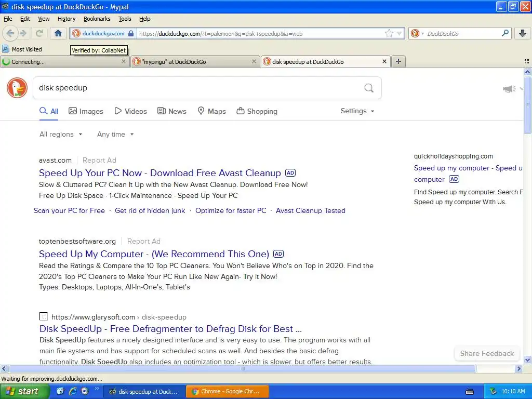The width and height of the screenshot is (532, 399).
Task: Close the "mypingu" at DuckDuckGo tab
Action: pyautogui.click(x=254, y=61)
